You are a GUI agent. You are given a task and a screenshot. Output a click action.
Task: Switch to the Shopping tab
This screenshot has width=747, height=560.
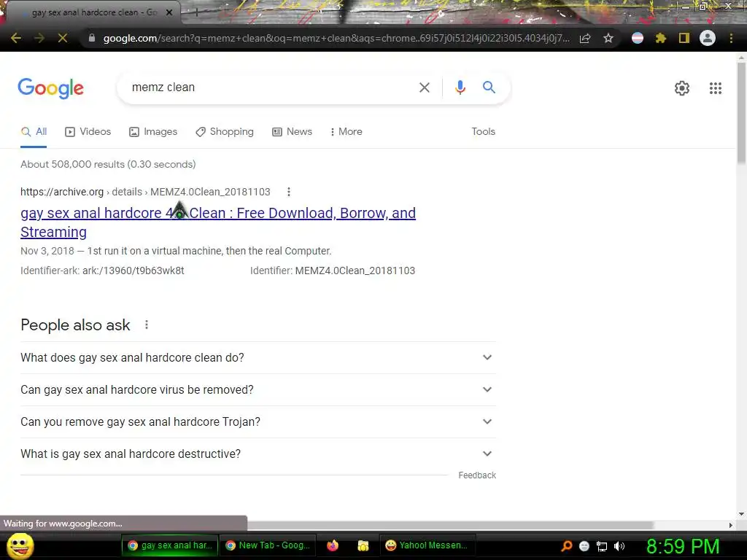click(x=225, y=131)
